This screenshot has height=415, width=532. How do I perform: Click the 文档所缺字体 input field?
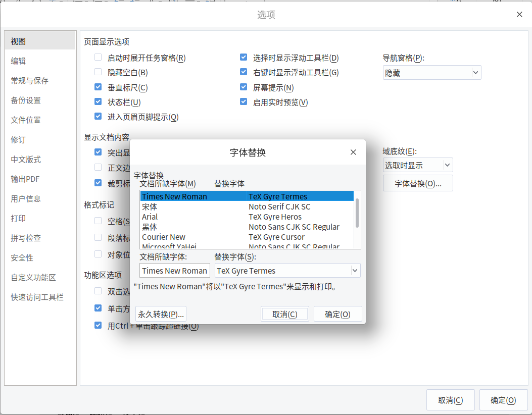[x=174, y=270]
